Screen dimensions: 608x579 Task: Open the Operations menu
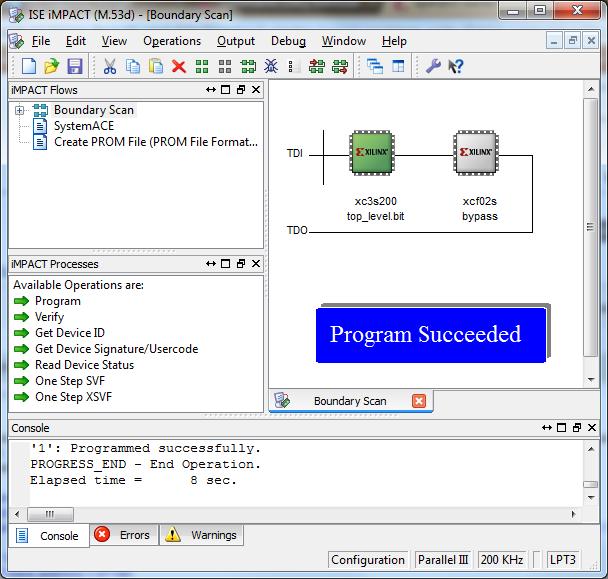click(172, 41)
